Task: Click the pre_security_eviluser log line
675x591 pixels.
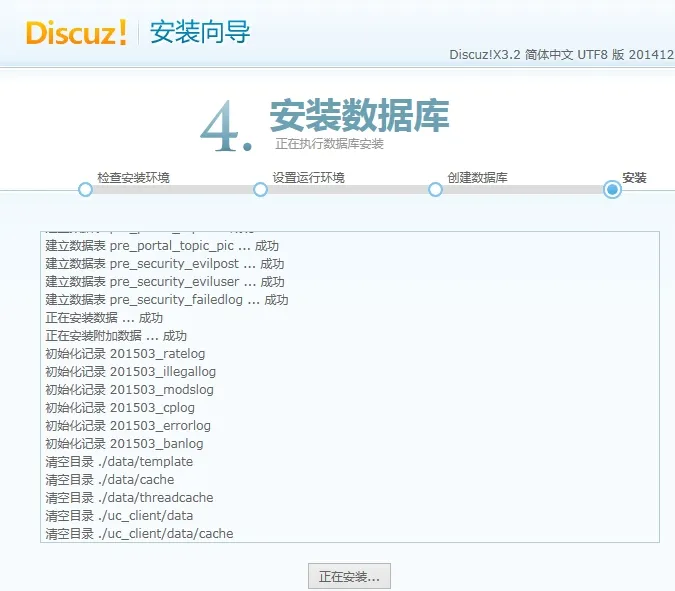Action: (x=165, y=282)
